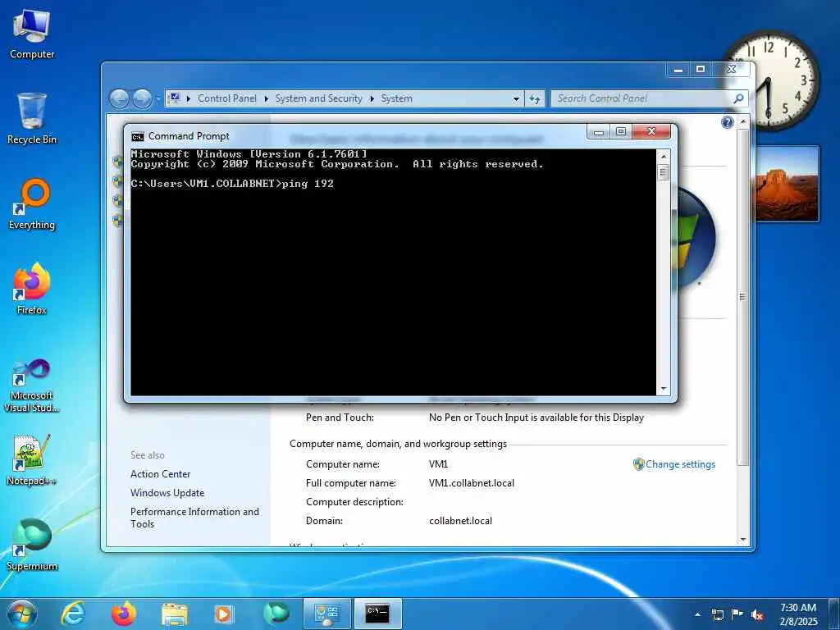The width and height of the screenshot is (840, 630).
Task: Click the search magnifier icon
Action: click(x=739, y=98)
